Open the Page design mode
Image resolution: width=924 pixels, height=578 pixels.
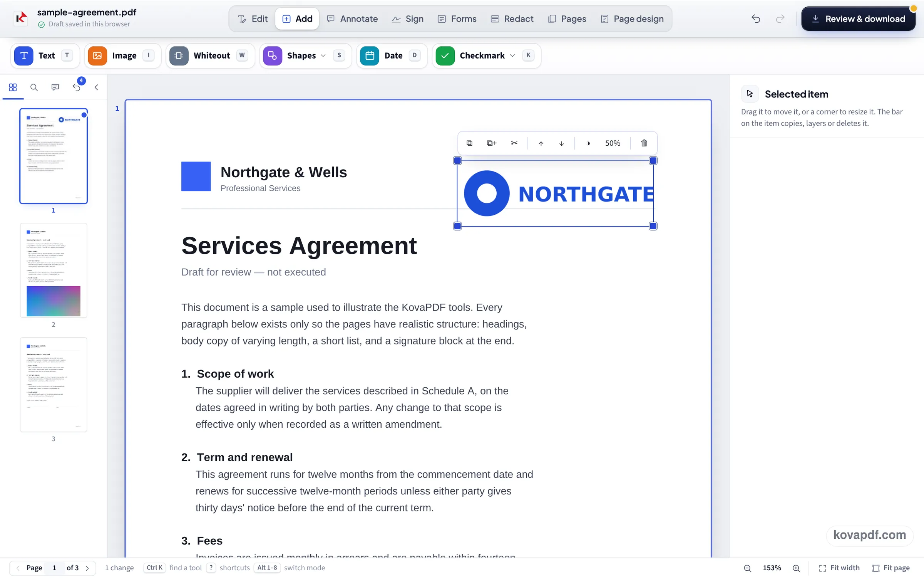coord(632,19)
